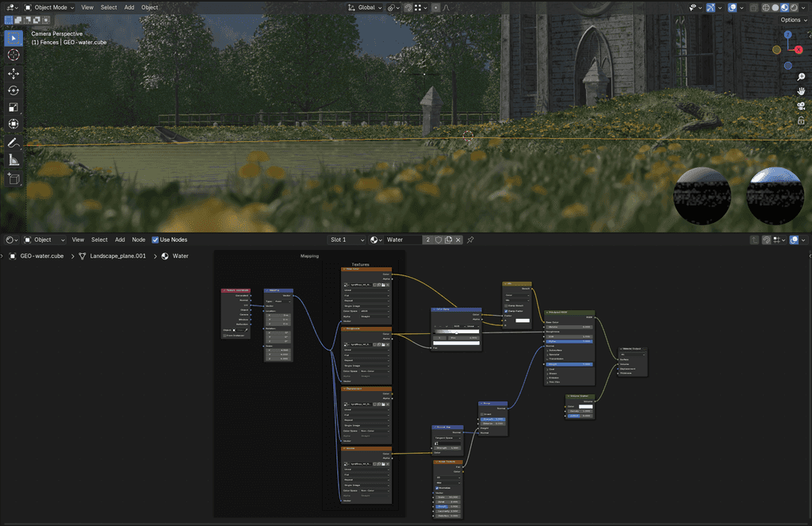Toggle the fake user shield for the Water material
Screen dimensions: 812x526
[439, 240]
